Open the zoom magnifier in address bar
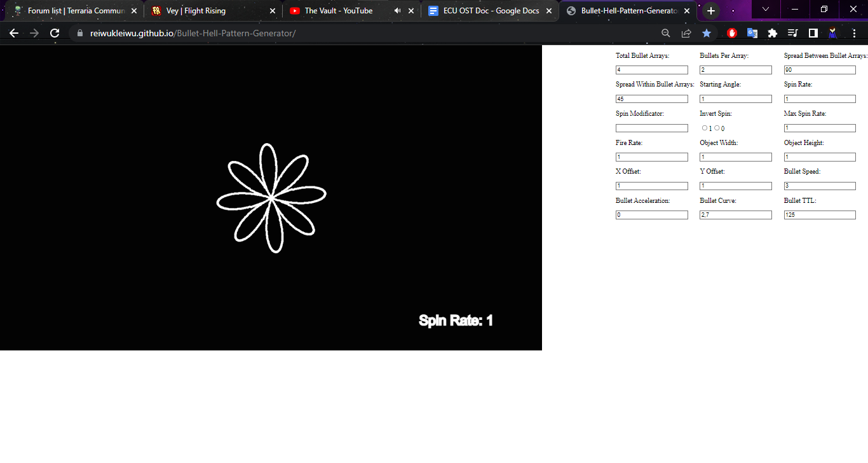 pyautogui.click(x=666, y=33)
